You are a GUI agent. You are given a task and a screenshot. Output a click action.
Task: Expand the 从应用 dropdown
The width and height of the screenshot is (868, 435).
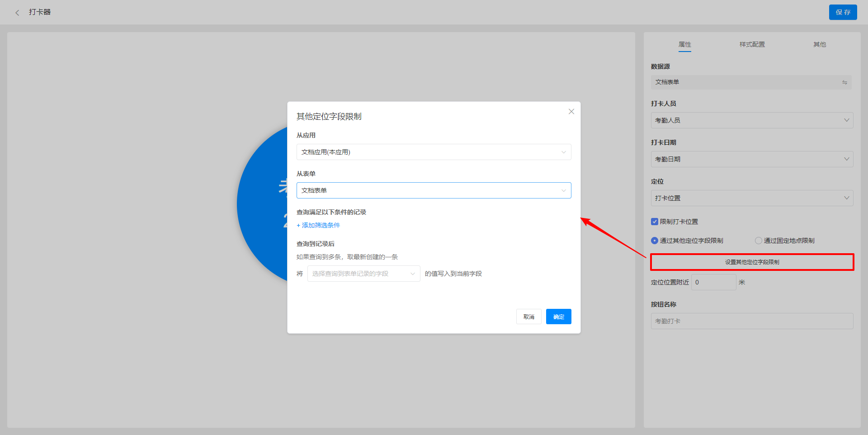[x=433, y=152]
